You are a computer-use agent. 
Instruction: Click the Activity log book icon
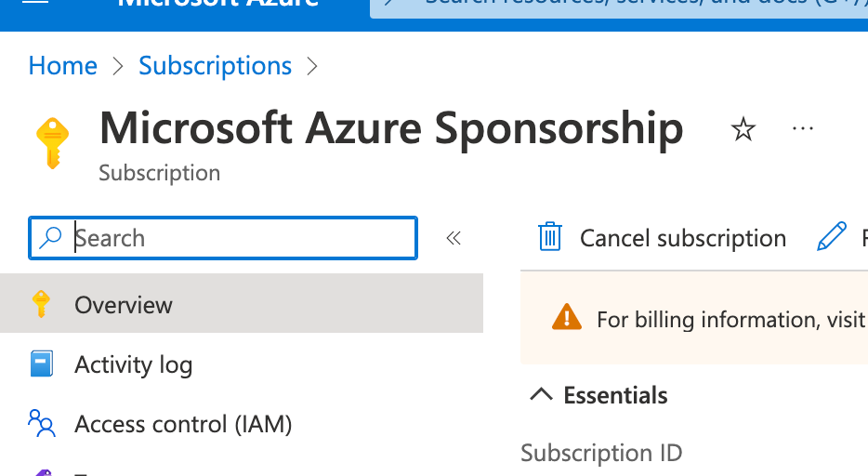(41, 364)
